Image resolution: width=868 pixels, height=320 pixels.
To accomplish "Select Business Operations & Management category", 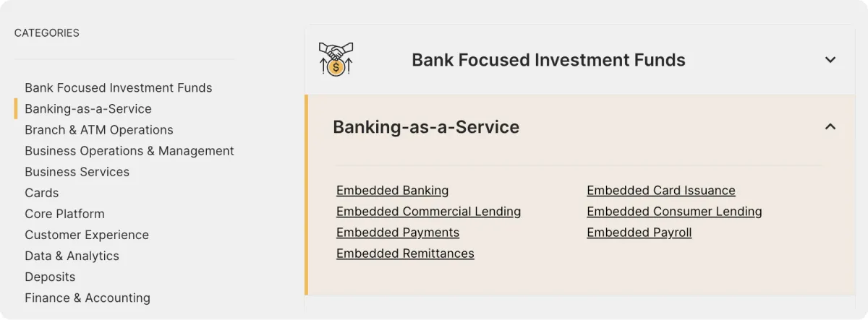I will tap(129, 151).
